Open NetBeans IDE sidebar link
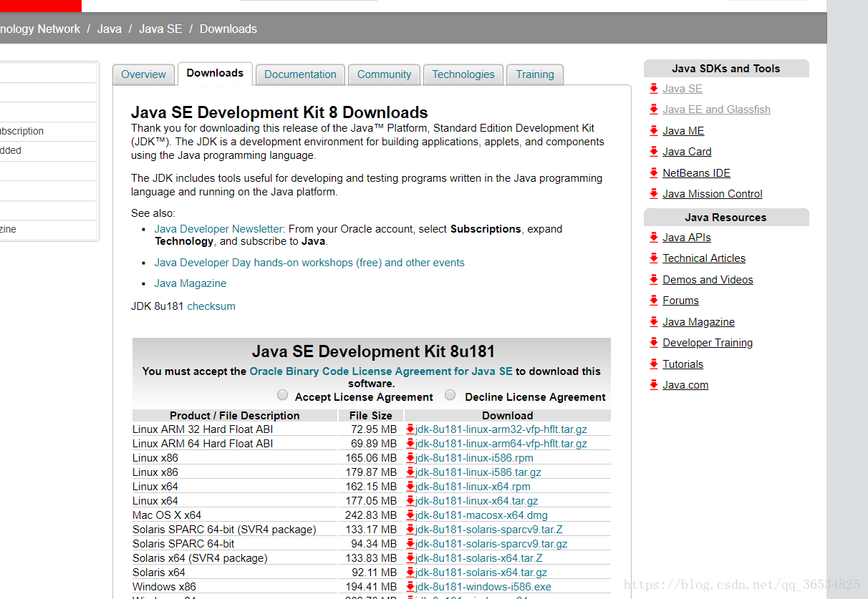The image size is (868, 599). pyautogui.click(x=697, y=173)
